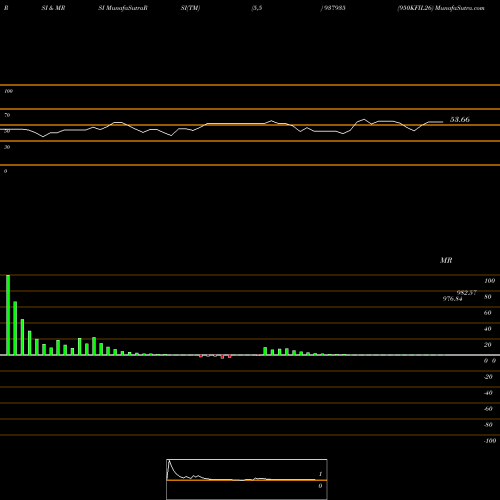Click the price label 982.57
Screen dimensions: 500x500
467,293
